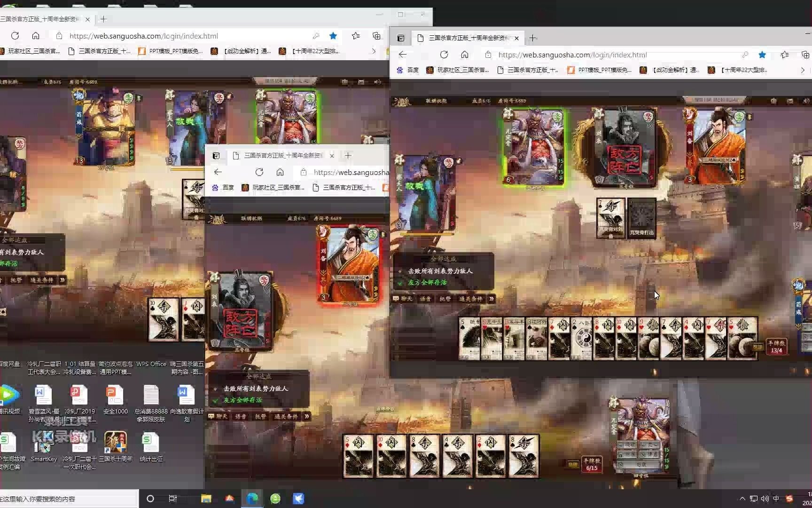812x508 pixels.
Task: Click 刘备 hero portrait in right game window
Action: (x=716, y=147)
